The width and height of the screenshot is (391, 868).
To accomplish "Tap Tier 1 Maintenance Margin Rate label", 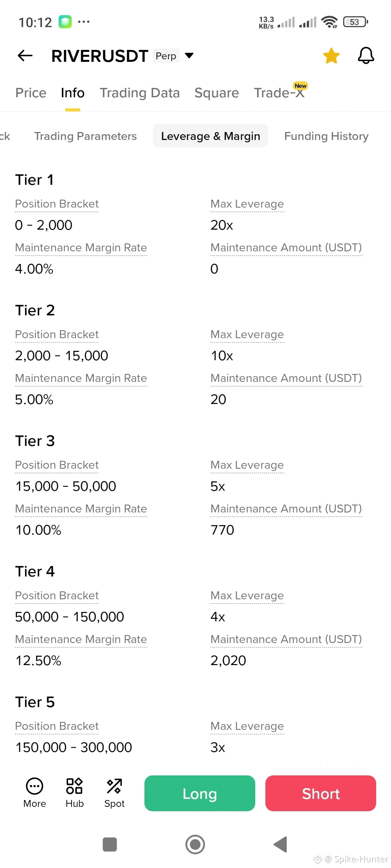I will (81, 248).
